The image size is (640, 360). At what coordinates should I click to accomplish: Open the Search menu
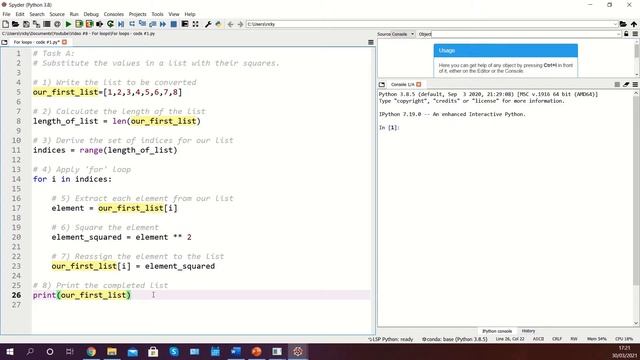click(x=37, y=14)
